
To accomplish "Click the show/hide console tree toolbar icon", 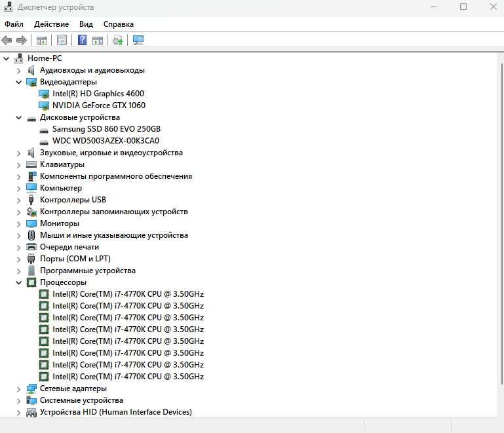I will coord(42,41).
